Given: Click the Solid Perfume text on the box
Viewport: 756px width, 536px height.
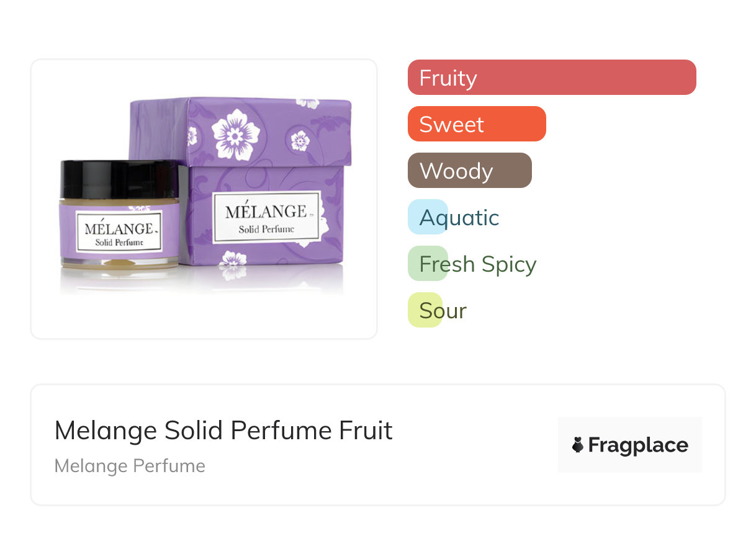Looking at the screenshot, I should 266,229.
